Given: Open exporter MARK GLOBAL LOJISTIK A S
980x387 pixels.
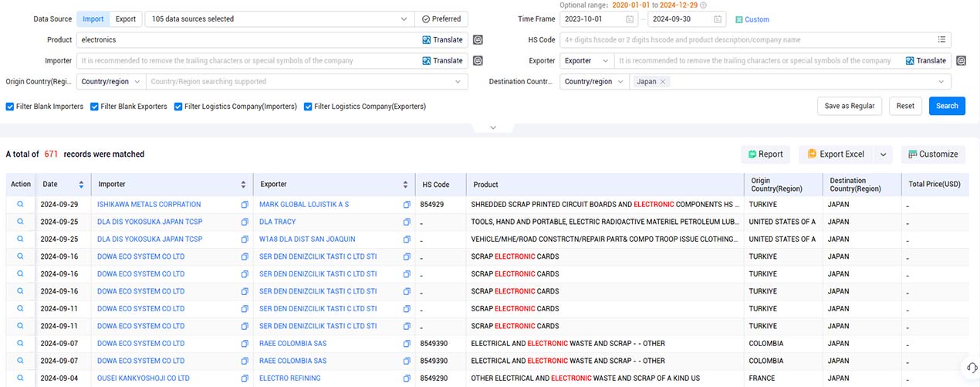Looking at the screenshot, I should coord(304,205).
